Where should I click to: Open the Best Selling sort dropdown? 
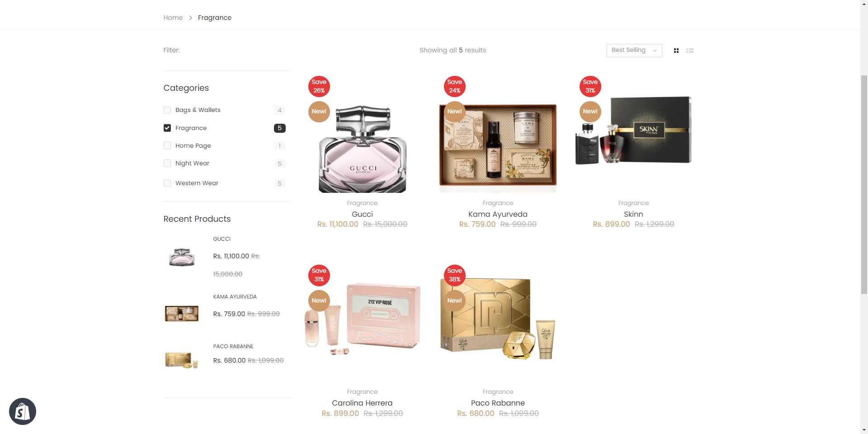(x=634, y=51)
